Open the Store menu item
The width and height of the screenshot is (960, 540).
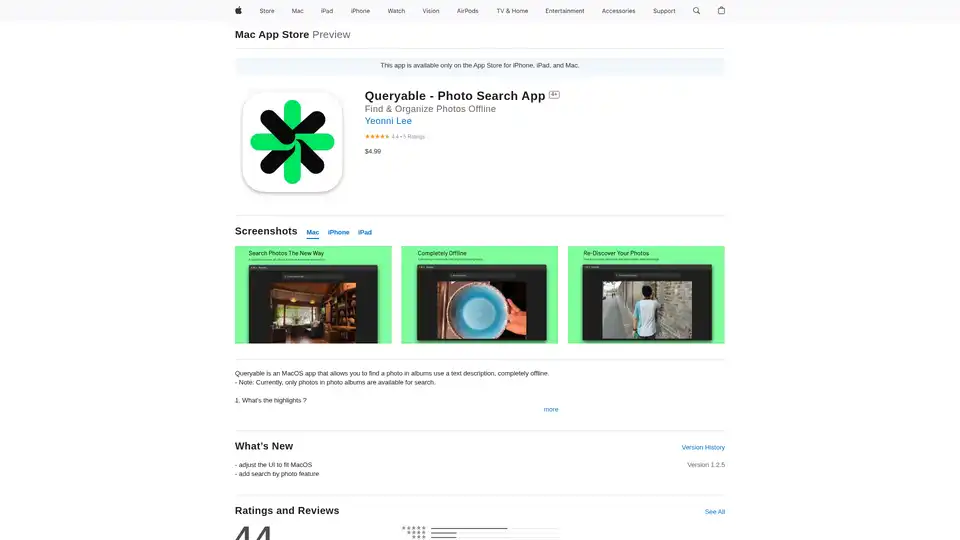(x=267, y=11)
